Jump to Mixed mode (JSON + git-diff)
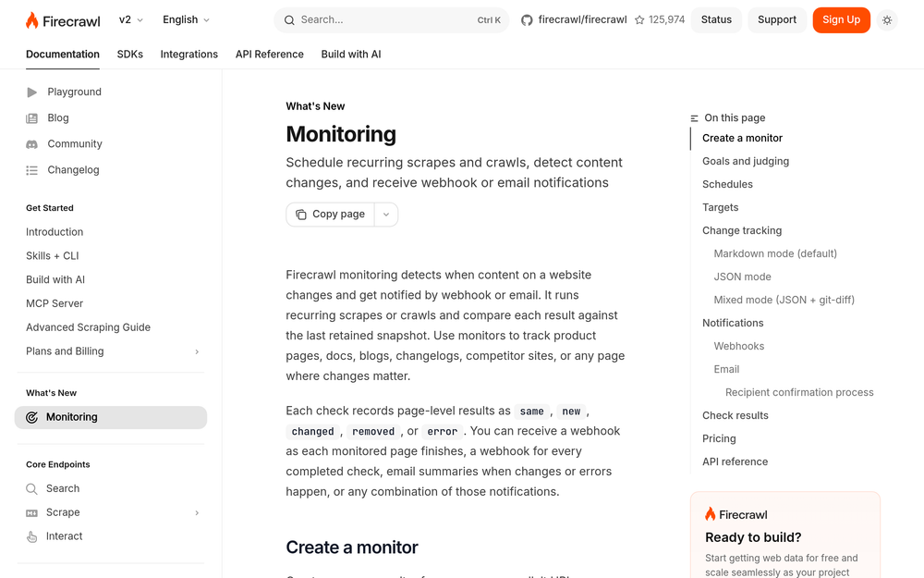The image size is (924, 578). 784,300
